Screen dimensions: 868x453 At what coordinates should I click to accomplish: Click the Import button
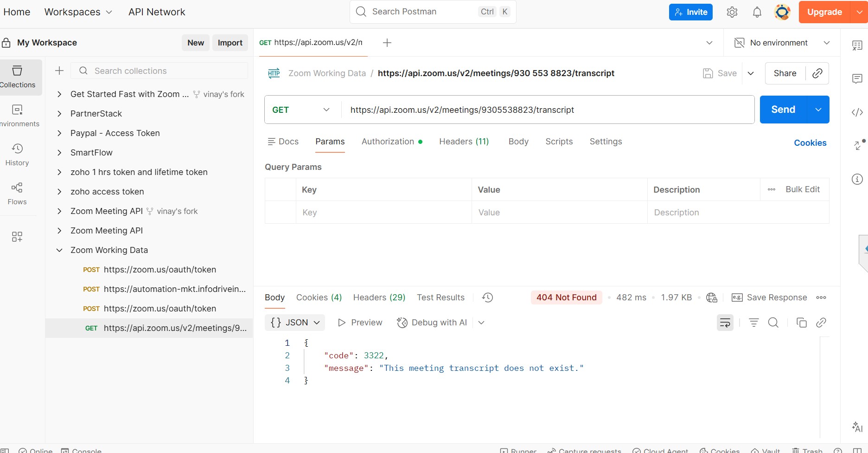[230, 43]
